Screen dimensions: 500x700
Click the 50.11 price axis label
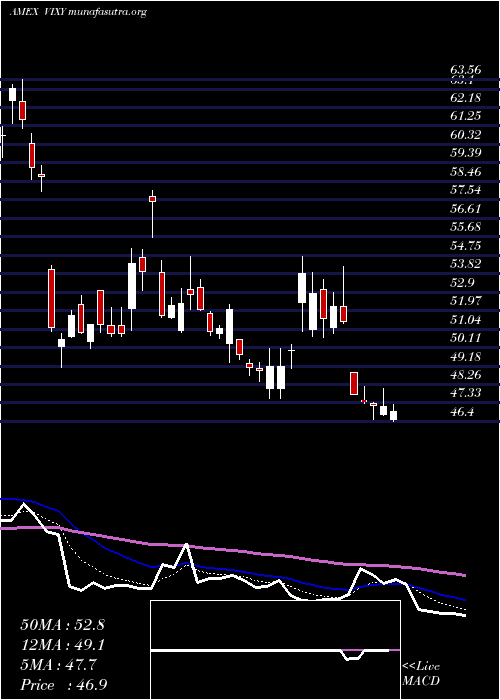[466, 338]
